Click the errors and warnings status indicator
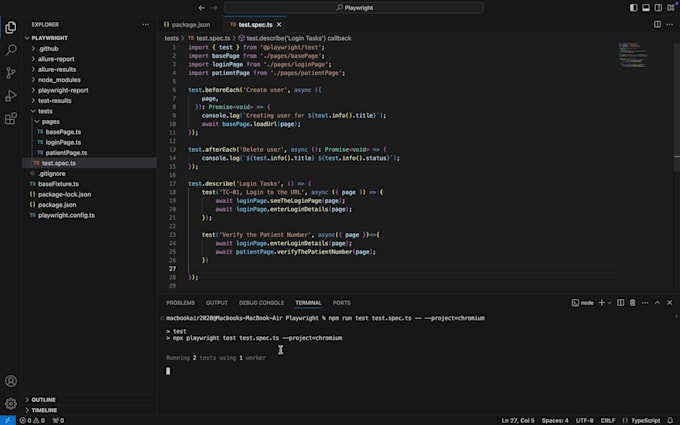Image resolution: width=680 pixels, height=425 pixels. pos(33,420)
